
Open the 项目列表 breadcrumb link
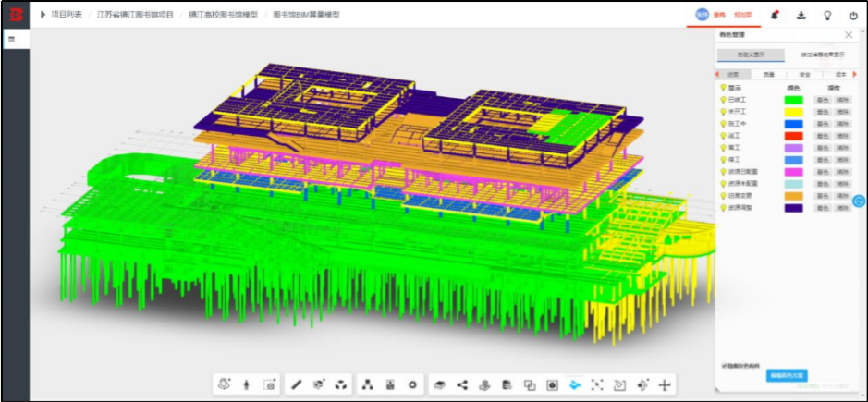click(x=67, y=15)
